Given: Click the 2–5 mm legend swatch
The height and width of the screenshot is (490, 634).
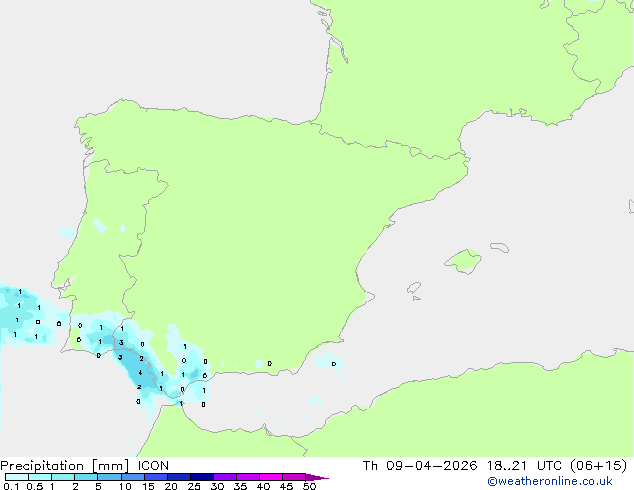Looking at the screenshot, I should (x=86, y=477).
